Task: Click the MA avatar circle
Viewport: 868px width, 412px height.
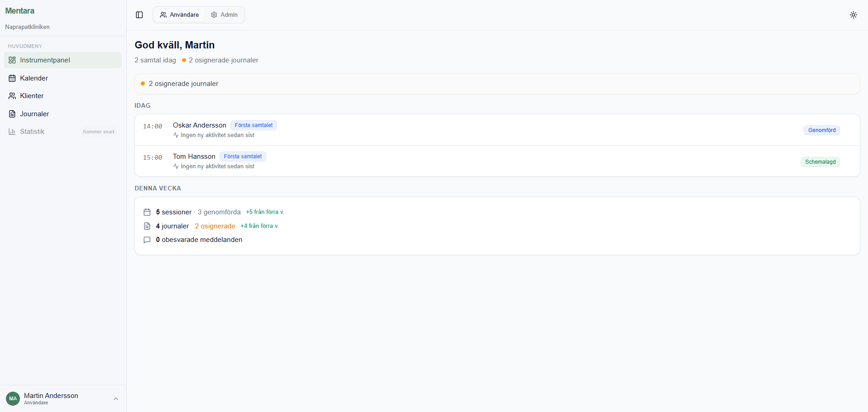Action: pos(13,398)
